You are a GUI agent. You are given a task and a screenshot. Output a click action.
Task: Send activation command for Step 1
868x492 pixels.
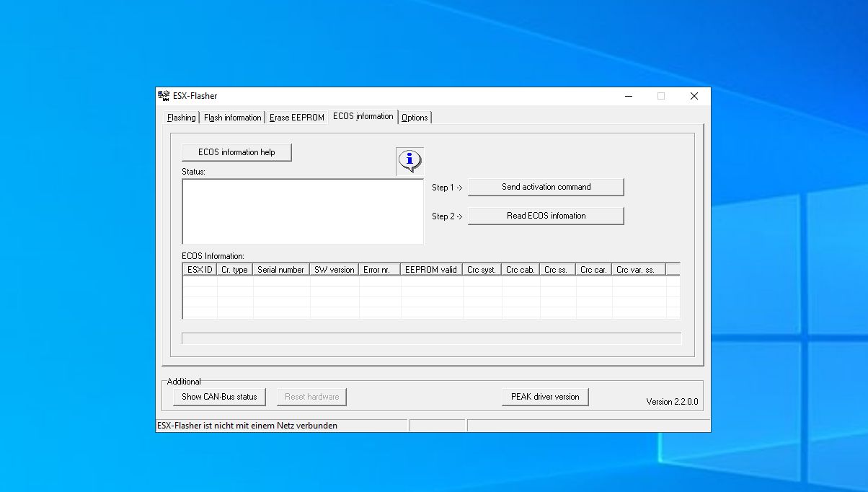pyautogui.click(x=546, y=187)
